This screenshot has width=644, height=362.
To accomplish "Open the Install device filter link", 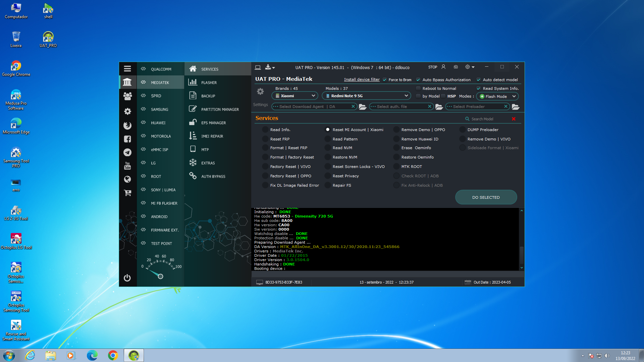I will 362,80.
